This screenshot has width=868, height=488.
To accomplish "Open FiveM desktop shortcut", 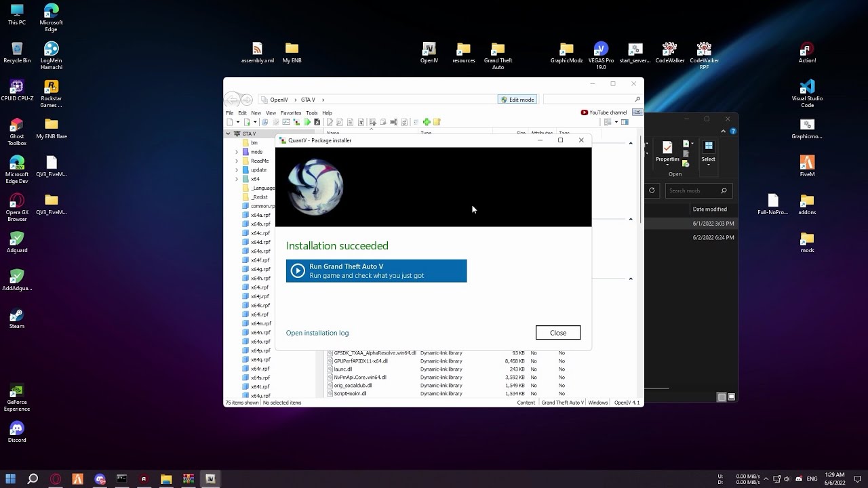I will click(x=807, y=167).
